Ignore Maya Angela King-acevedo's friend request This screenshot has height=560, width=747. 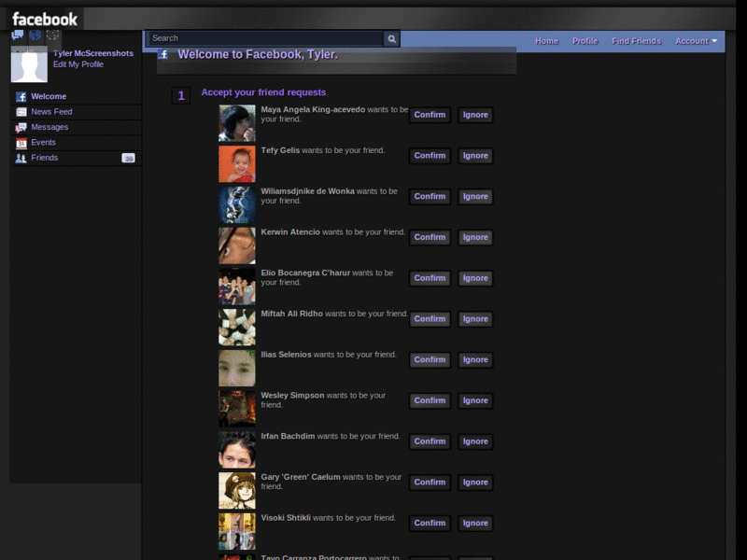[x=475, y=115]
